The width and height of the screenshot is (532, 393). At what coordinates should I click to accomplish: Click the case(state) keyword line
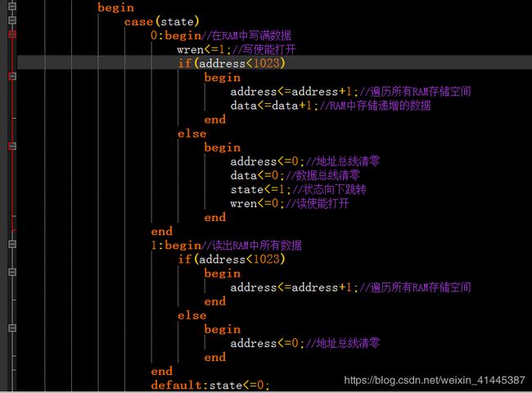click(x=161, y=22)
